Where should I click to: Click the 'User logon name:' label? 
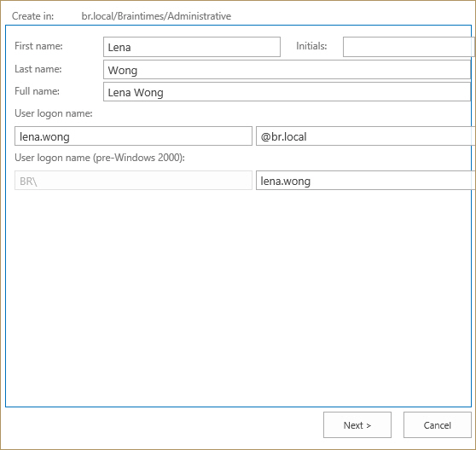point(54,113)
